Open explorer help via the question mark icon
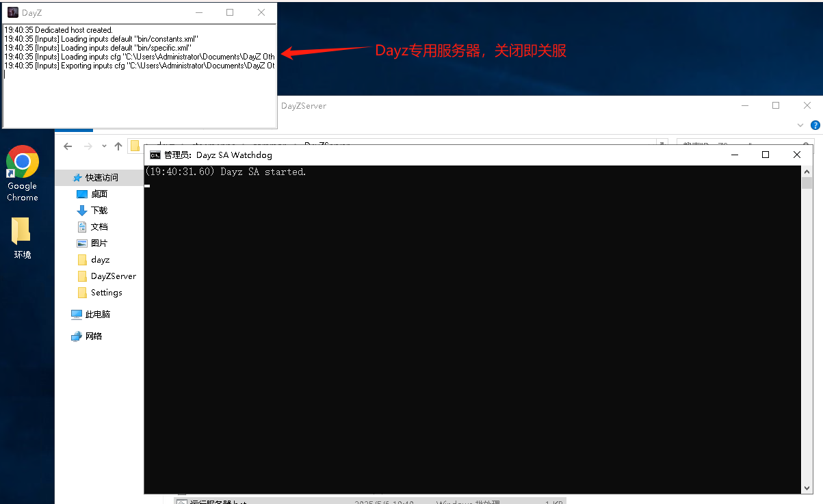823x504 pixels. tap(815, 125)
